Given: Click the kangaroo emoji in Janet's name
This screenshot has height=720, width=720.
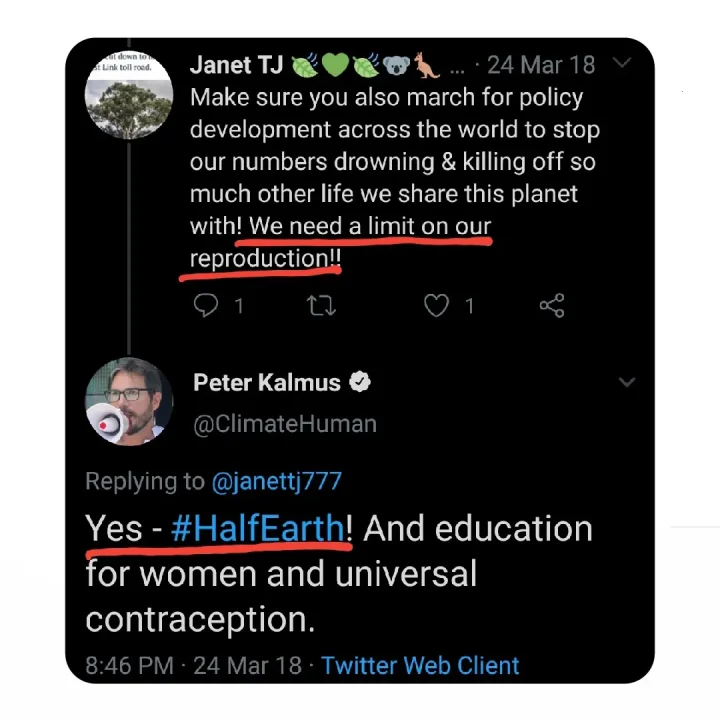Looking at the screenshot, I should click(x=427, y=66).
